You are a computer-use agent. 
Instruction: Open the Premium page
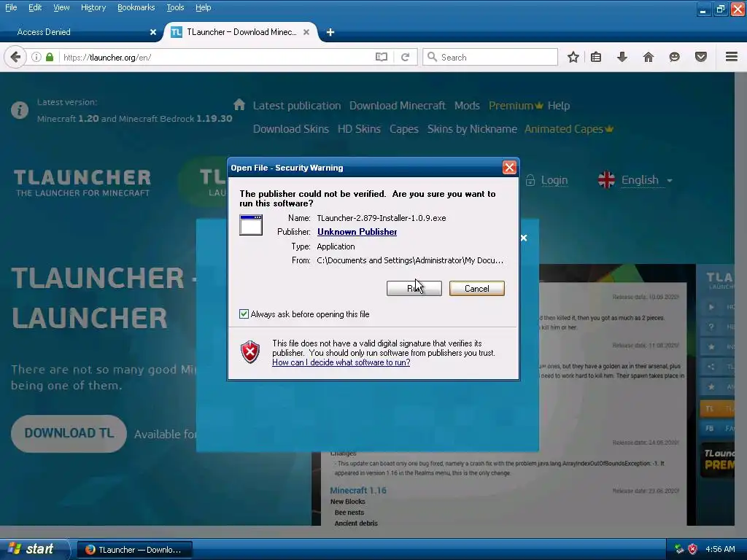pyautogui.click(x=516, y=106)
